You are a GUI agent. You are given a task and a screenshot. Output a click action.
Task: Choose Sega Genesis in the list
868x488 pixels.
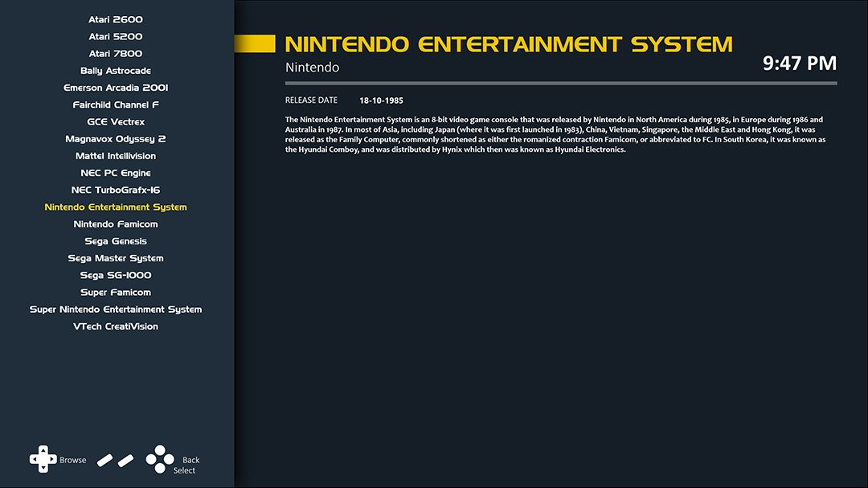116,241
